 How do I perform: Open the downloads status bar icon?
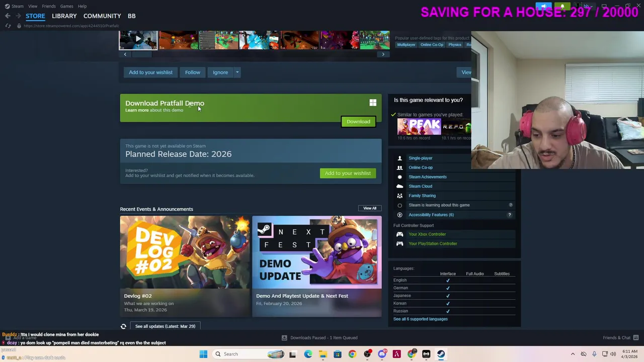coord(284,338)
